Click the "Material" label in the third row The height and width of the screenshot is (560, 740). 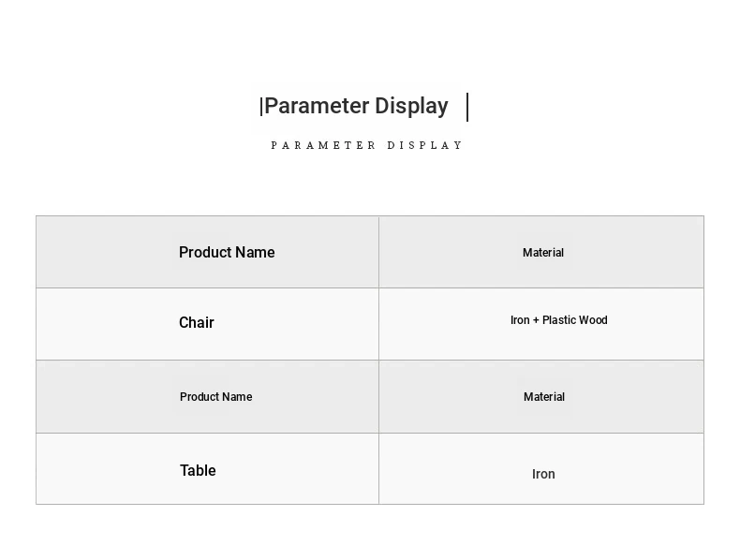point(544,397)
